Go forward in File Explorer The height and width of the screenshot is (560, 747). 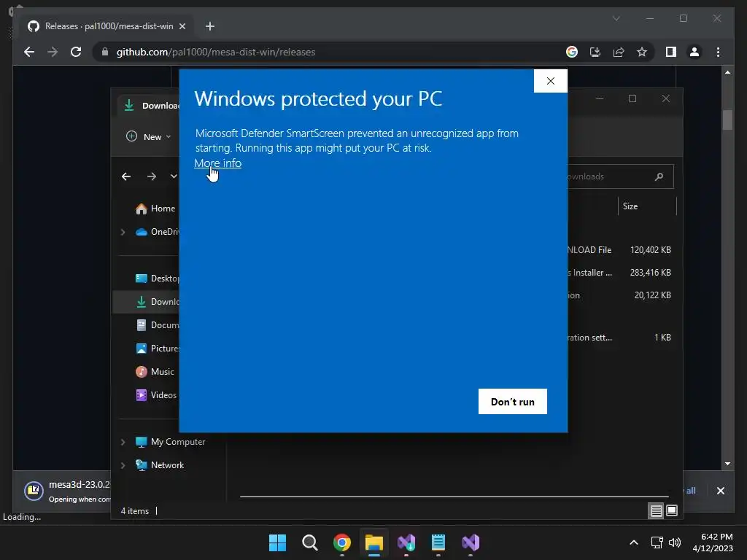coord(152,176)
